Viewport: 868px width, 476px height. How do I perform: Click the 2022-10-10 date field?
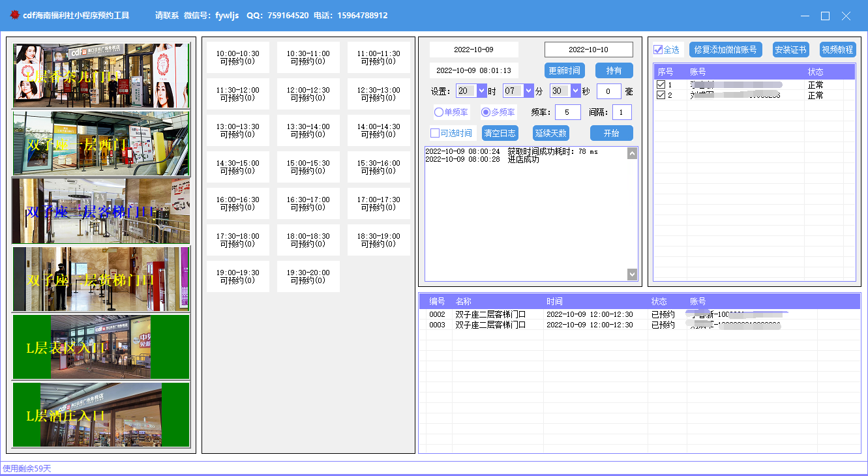[x=589, y=50]
